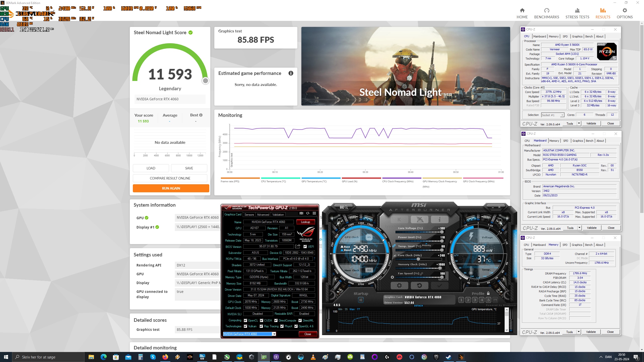
Task: Toggle the CUDA checkbox in GPU-Z
Action: coord(261,321)
